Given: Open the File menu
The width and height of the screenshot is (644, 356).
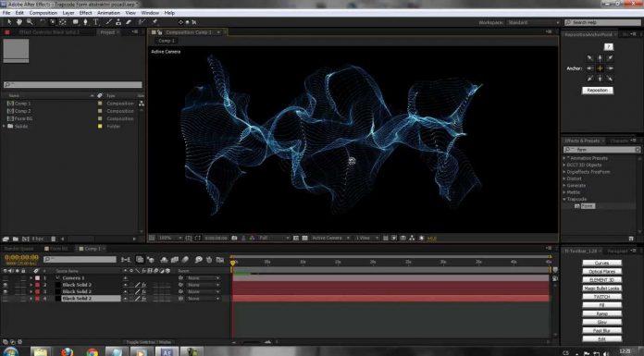Looking at the screenshot, I should (x=6, y=13).
